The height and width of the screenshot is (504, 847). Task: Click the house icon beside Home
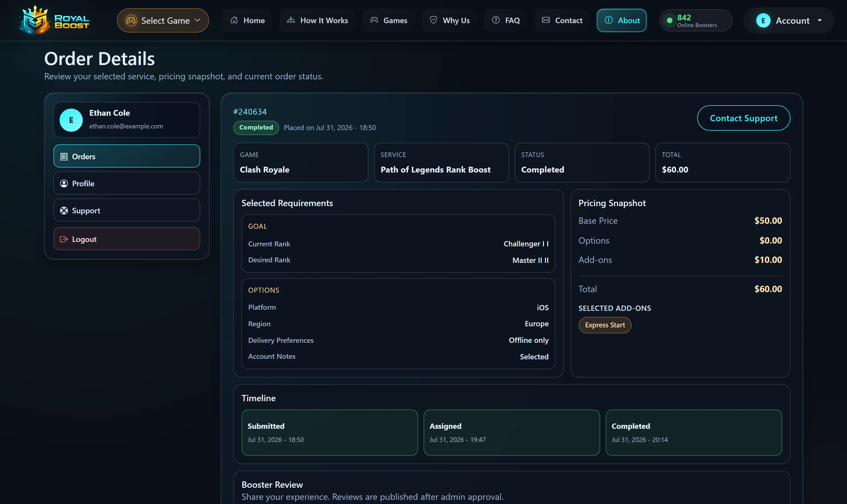pos(234,20)
